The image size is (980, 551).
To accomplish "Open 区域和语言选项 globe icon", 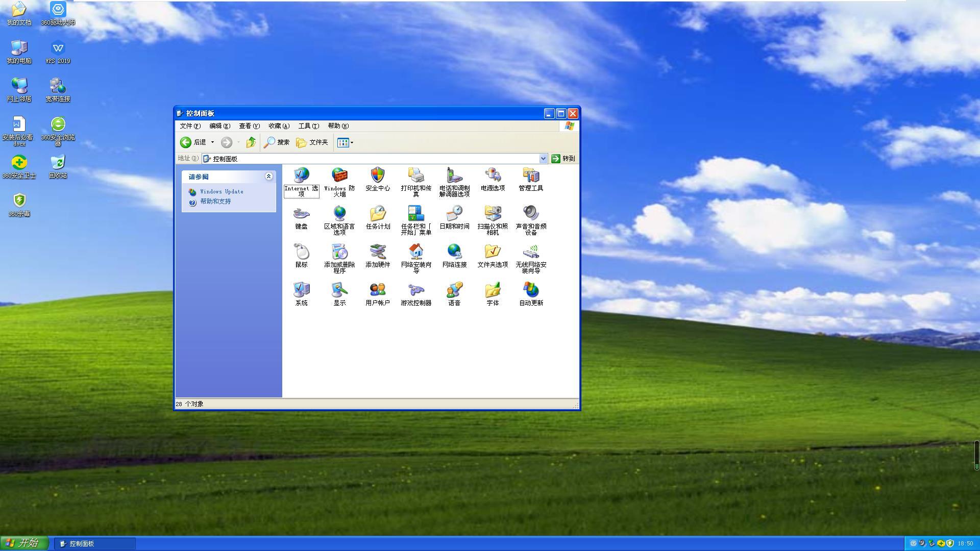I will (x=339, y=220).
